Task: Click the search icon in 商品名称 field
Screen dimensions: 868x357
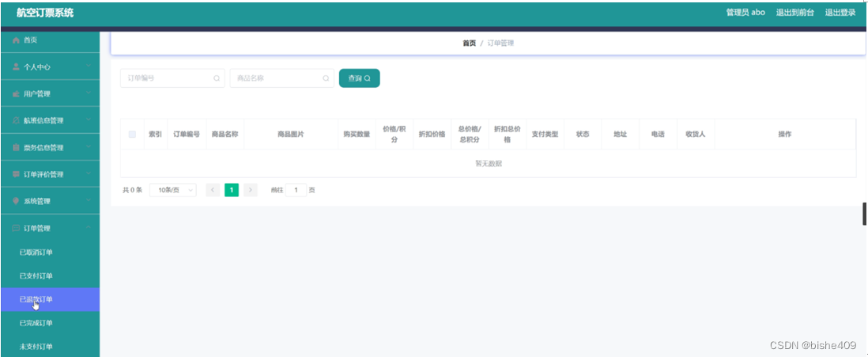Action: pos(326,78)
